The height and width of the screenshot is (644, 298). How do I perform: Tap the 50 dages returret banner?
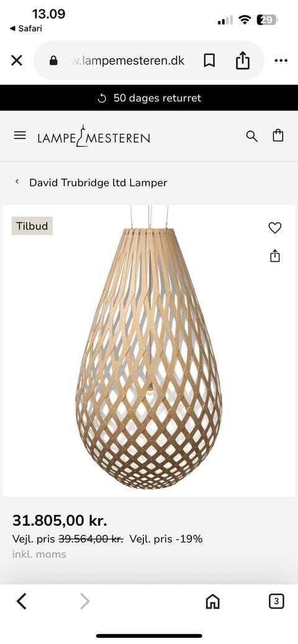pos(149,98)
